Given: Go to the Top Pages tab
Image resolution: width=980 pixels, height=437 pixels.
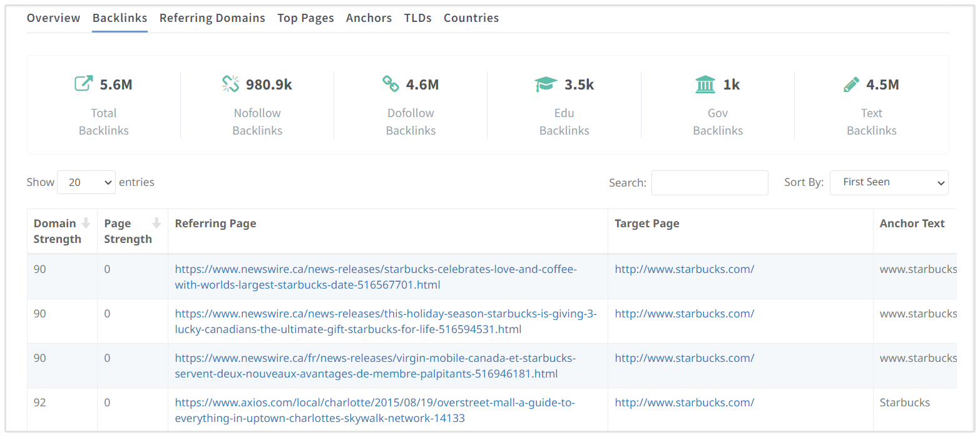Looking at the screenshot, I should coord(305,18).
